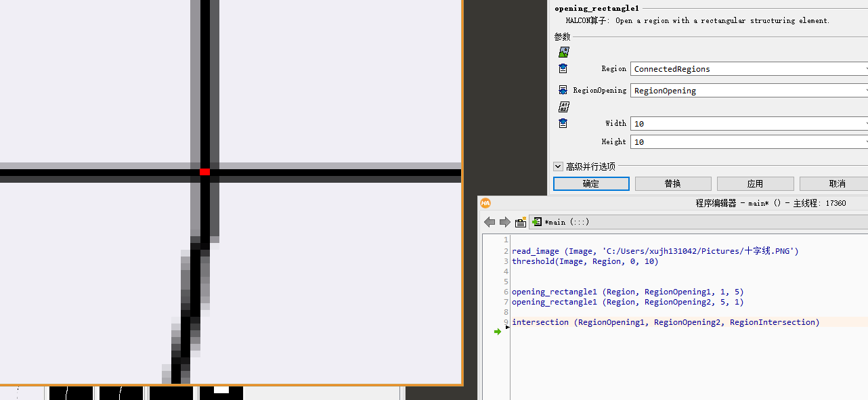The image size is (868, 400).
Task: Click the control parameters icon above Width
Action: tap(563, 107)
